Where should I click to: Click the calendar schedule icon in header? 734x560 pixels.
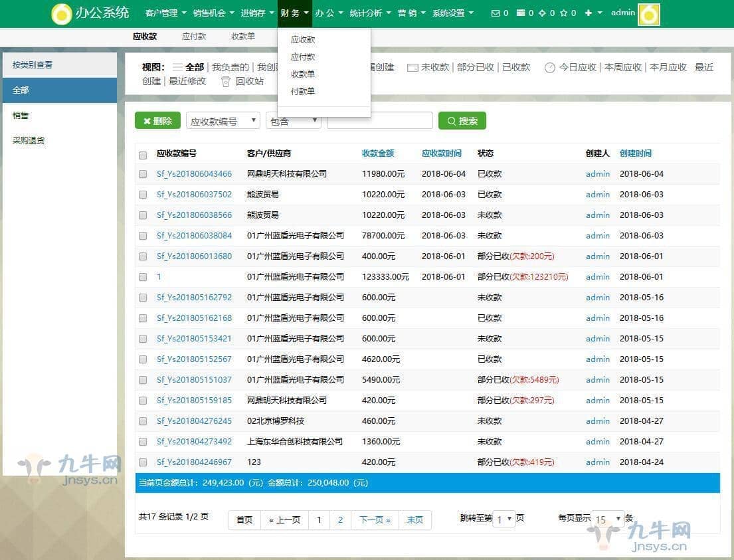521,13
